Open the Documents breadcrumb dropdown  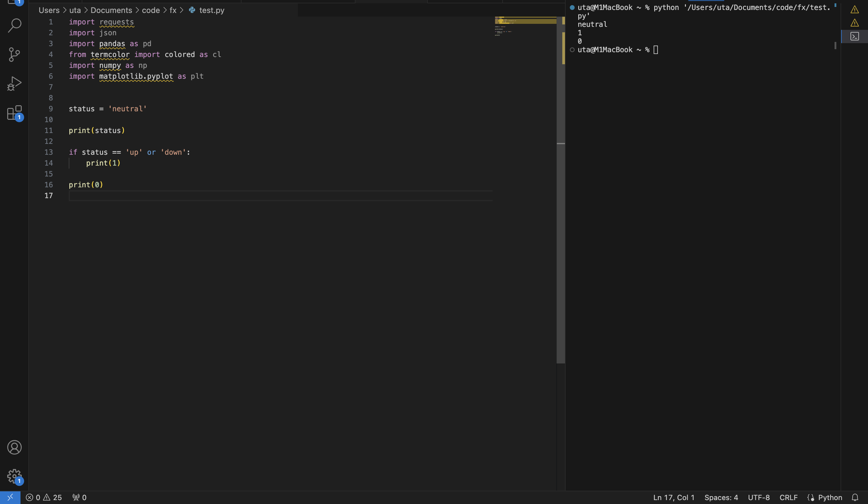(x=111, y=10)
